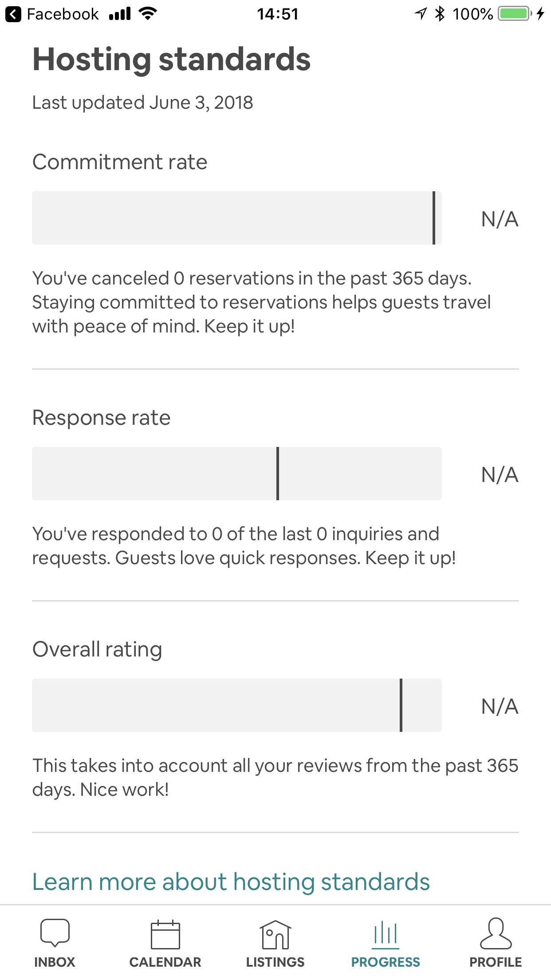Tap the Hosting standards page title
This screenshot has height=980, width=551.
(x=171, y=59)
